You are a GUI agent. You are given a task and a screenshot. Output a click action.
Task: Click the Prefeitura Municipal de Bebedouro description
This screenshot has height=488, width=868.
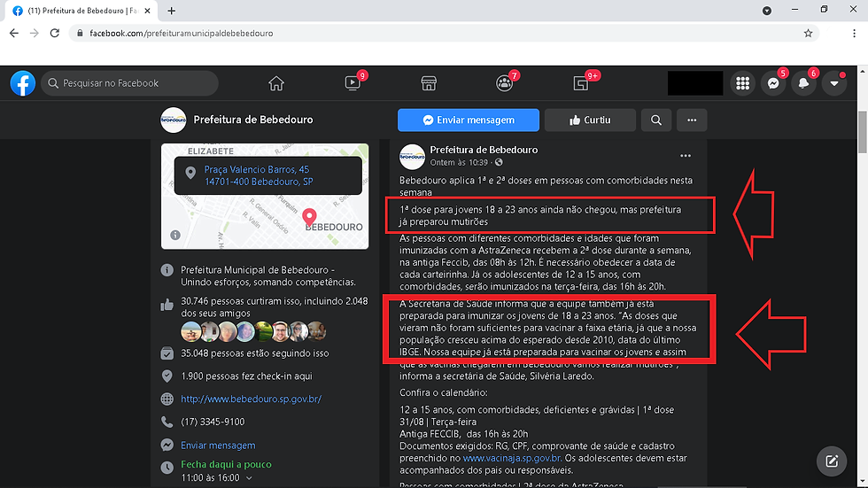[267, 276]
